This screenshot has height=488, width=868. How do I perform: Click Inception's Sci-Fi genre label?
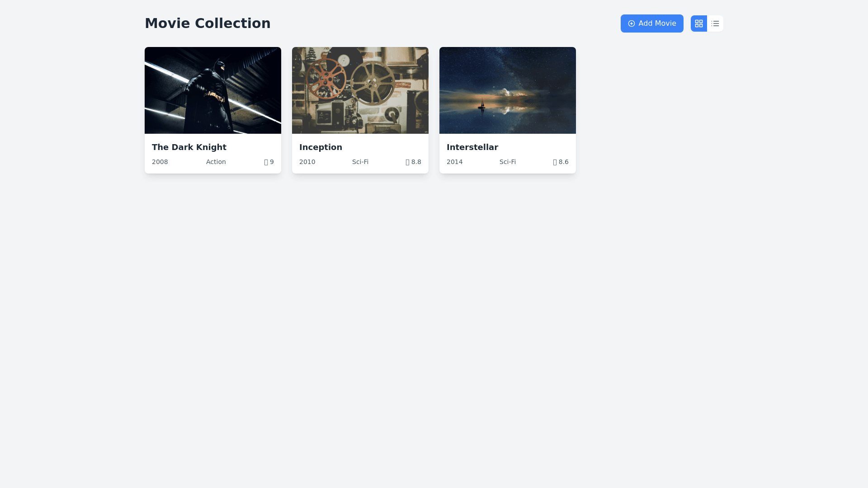pyautogui.click(x=360, y=162)
